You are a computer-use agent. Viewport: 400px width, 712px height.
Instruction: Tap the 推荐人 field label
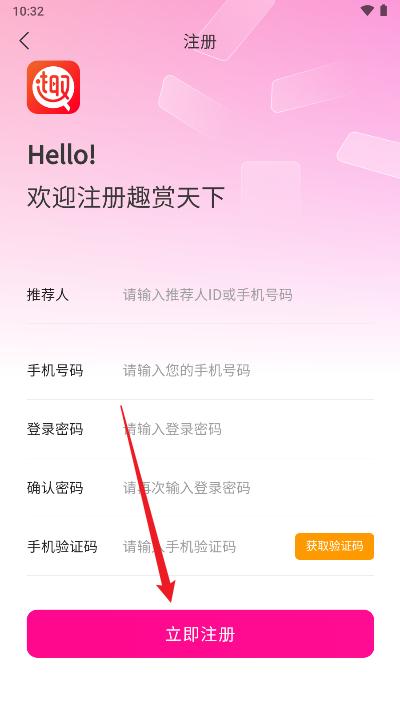tap(48, 295)
